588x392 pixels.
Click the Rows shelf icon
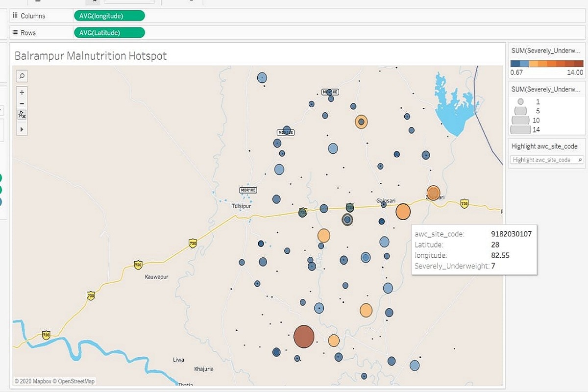pos(15,33)
